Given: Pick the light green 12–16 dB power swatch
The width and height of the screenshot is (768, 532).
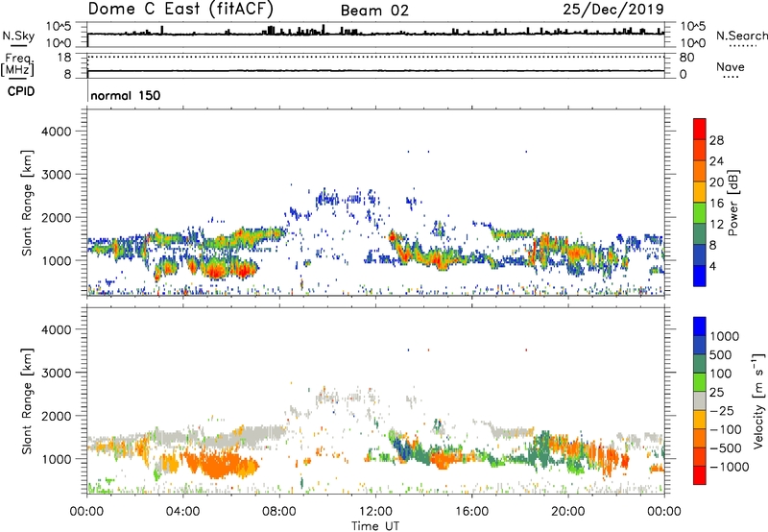Looking at the screenshot, I should (x=700, y=213).
